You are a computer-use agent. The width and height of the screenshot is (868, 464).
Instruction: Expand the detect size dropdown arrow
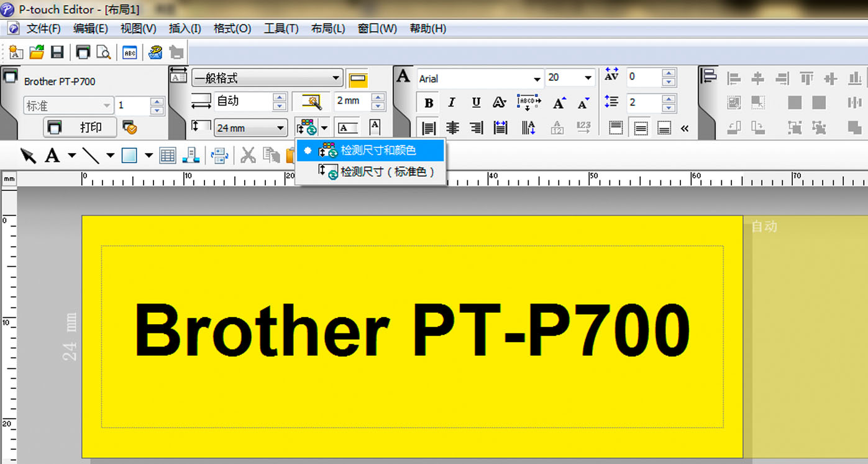pos(324,128)
